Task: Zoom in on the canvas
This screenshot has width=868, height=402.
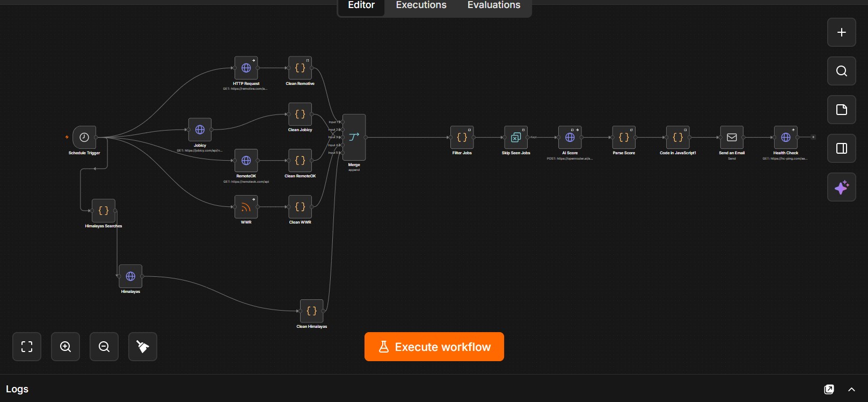Action: click(65, 347)
